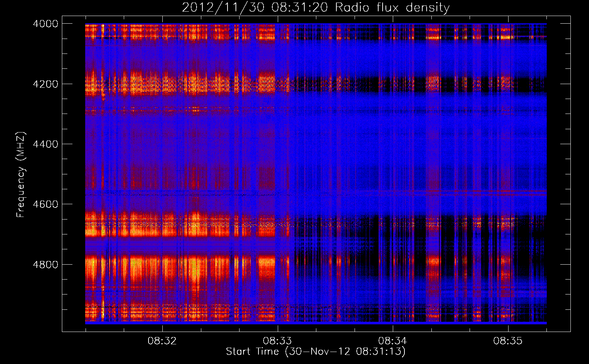
Task: Select the 4800 frequency tick label
Action: (46, 265)
